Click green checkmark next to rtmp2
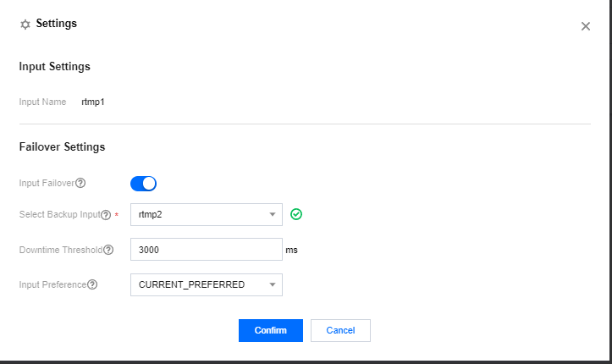This screenshot has height=364, width=612. click(x=296, y=214)
